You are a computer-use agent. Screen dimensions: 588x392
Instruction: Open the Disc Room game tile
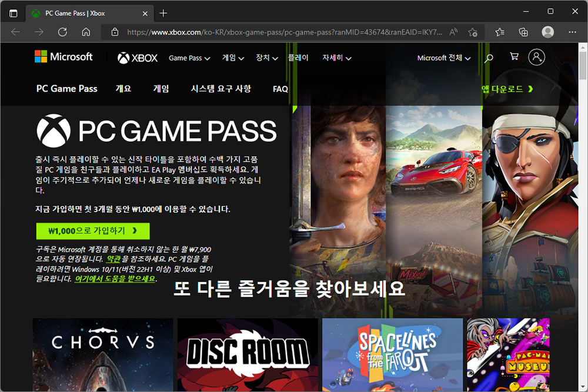click(248, 355)
